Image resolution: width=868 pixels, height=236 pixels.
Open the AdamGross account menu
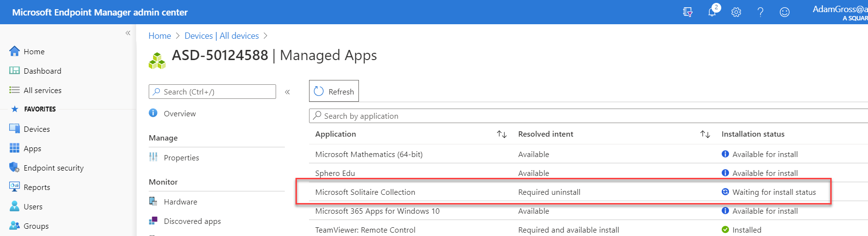point(840,13)
